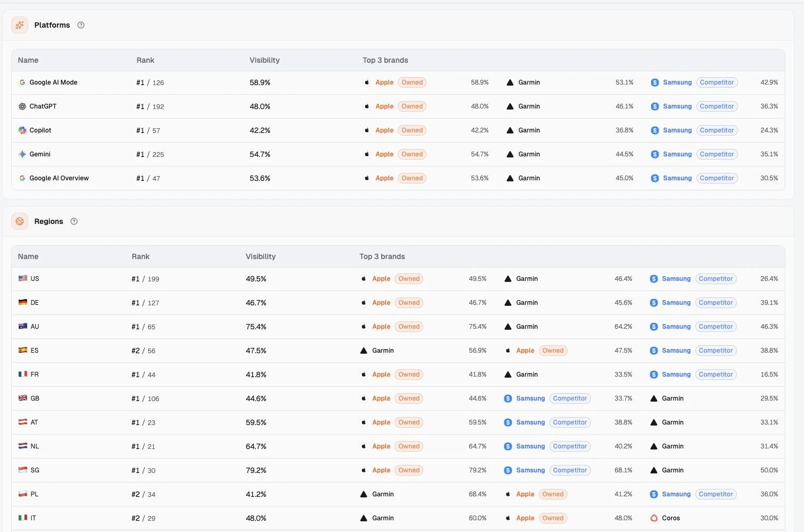The width and height of the screenshot is (804, 532).
Task: Click rank '#1 / 106' in GB row
Action: coord(145,398)
